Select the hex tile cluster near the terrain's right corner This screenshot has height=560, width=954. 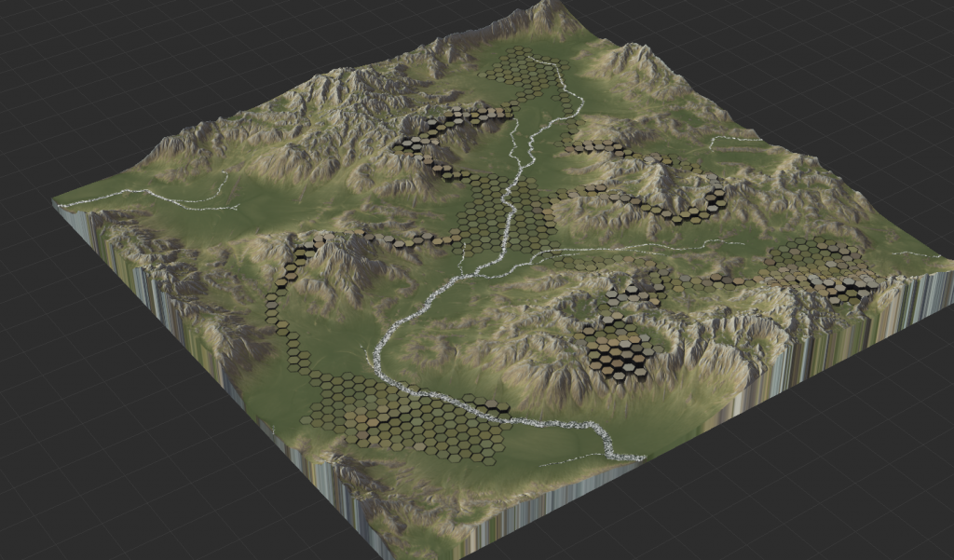click(825, 268)
